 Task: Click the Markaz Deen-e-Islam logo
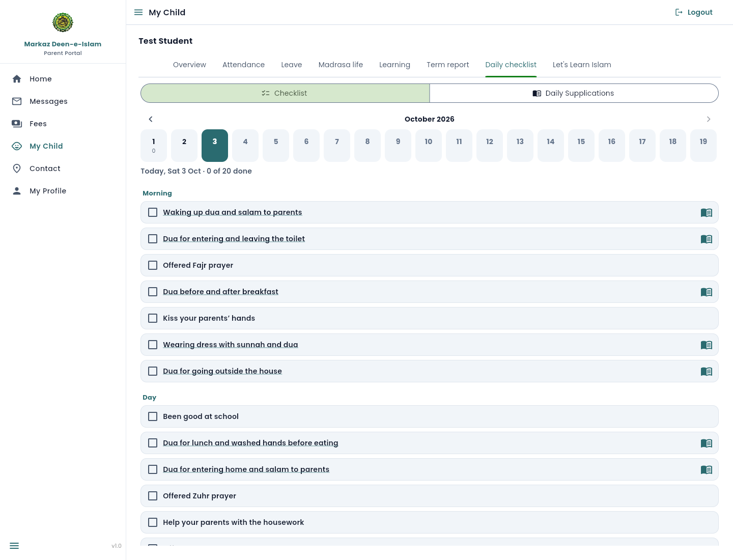point(63,22)
